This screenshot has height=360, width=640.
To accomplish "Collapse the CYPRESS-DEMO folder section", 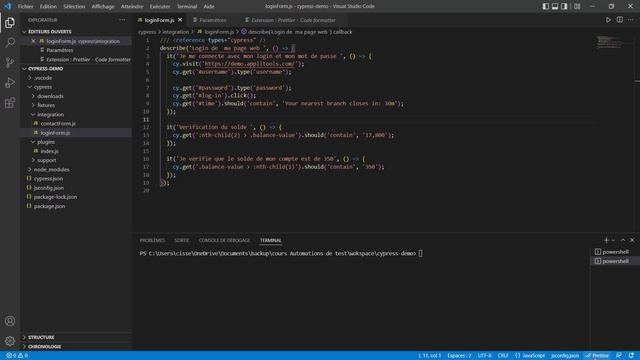I will [x=76, y=69].
